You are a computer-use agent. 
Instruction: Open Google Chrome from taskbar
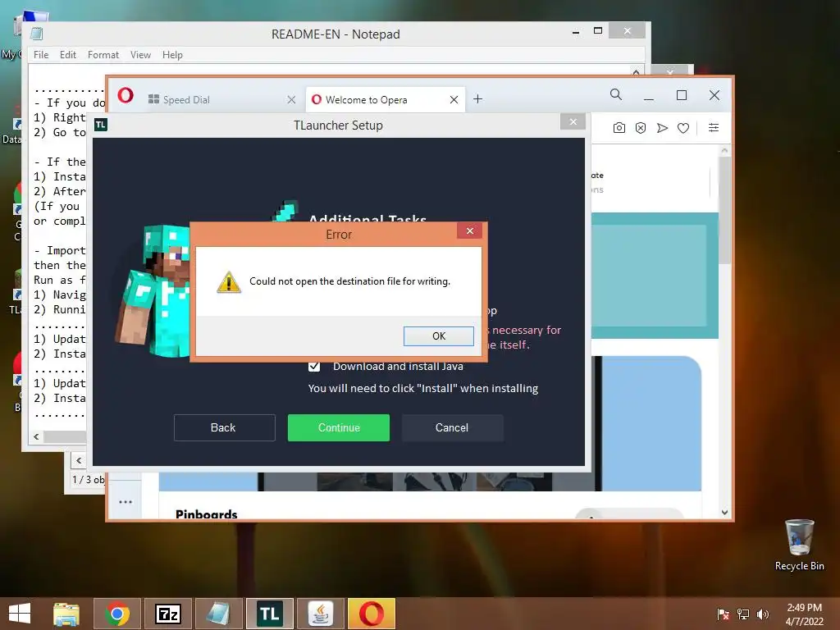(x=117, y=614)
